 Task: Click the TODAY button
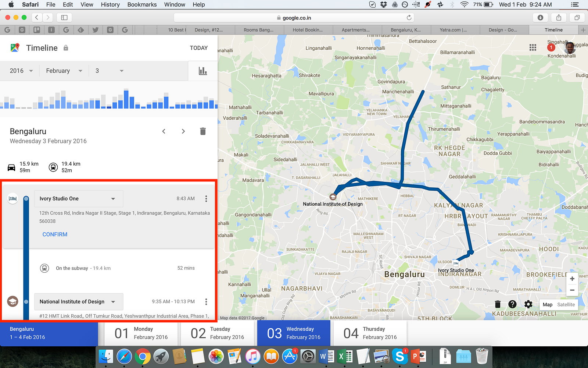199,48
